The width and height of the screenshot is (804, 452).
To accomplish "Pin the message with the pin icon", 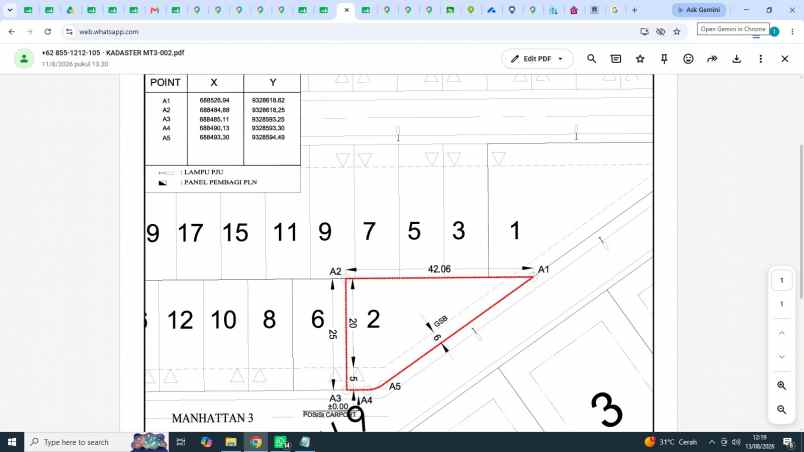I will [664, 59].
